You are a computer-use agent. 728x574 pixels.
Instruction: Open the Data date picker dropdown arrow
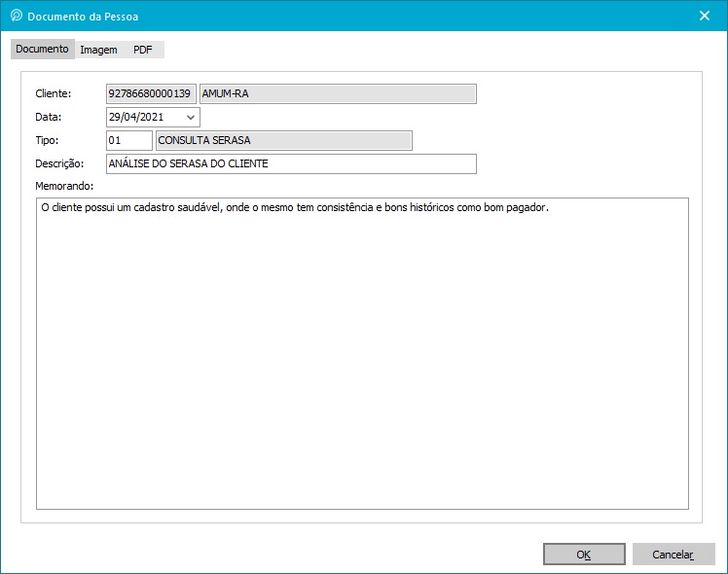click(x=191, y=118)
